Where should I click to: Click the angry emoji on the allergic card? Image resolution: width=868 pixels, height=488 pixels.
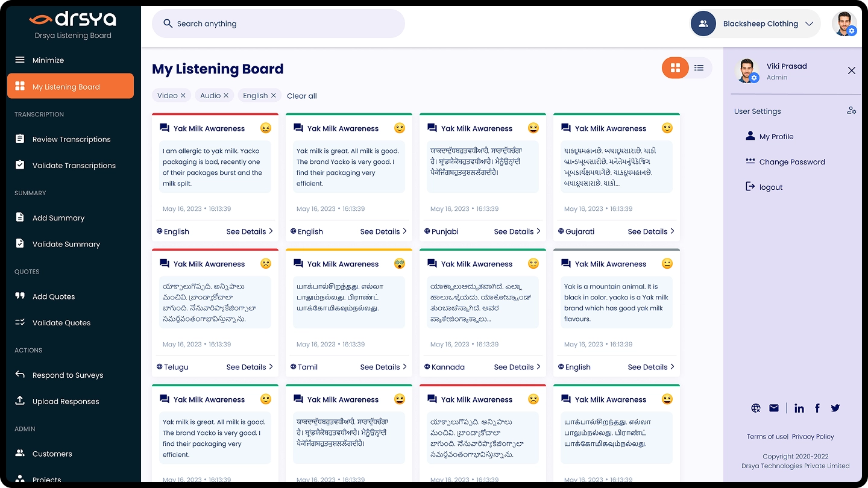(x=266, y=128)
